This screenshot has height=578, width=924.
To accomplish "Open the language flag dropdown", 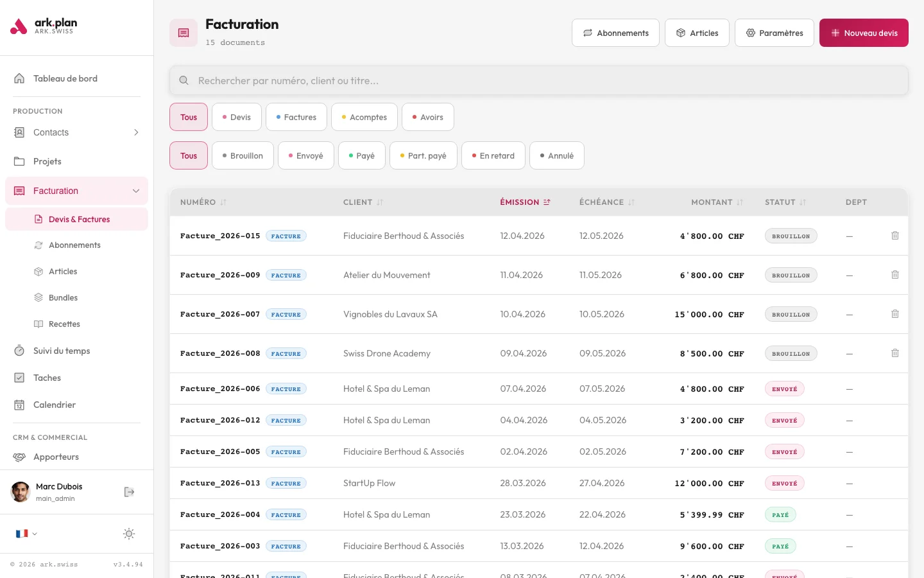I will [x=26, y=534].
